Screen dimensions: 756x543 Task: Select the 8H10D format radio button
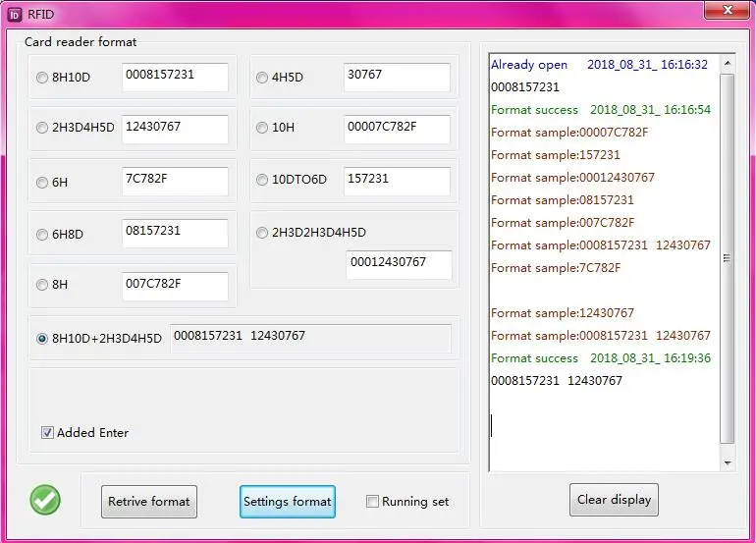42,78
